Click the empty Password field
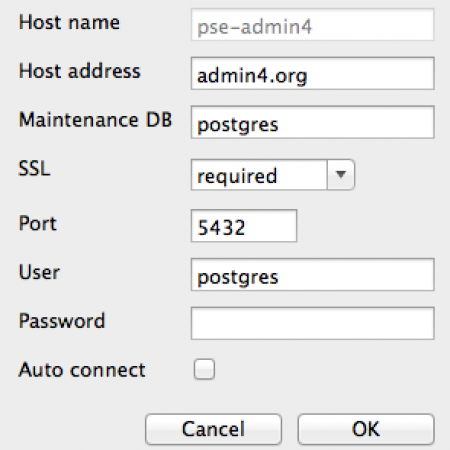This screenshot has height=450, width=450. pyautogui.click(x=312, y=323)
